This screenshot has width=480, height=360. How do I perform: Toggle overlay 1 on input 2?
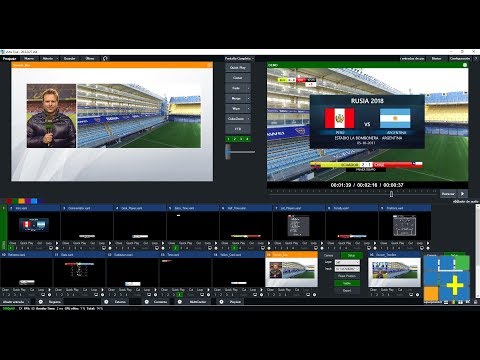click(11, 248)
